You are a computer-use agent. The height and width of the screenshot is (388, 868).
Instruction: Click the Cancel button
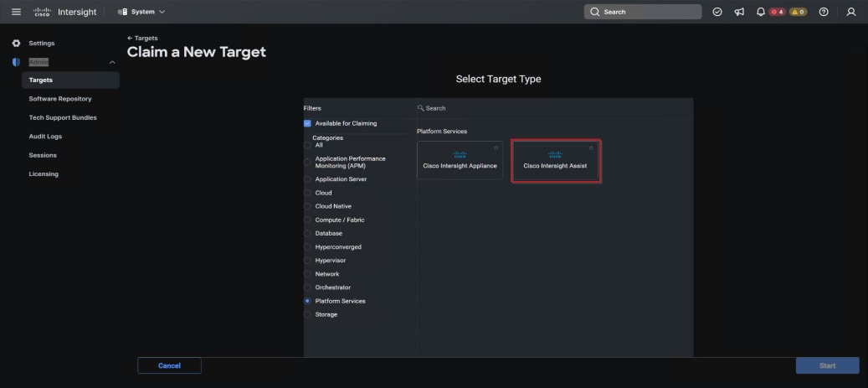[x=169, y=365]
